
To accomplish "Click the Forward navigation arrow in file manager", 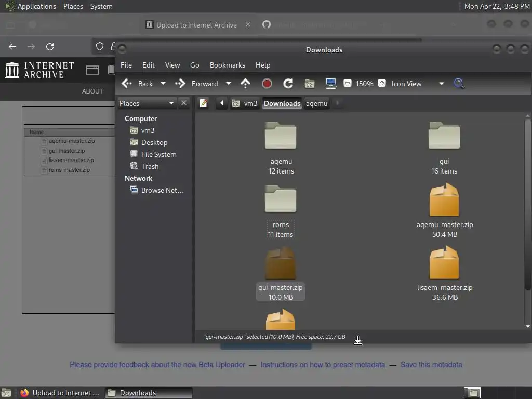I will 196,84.
